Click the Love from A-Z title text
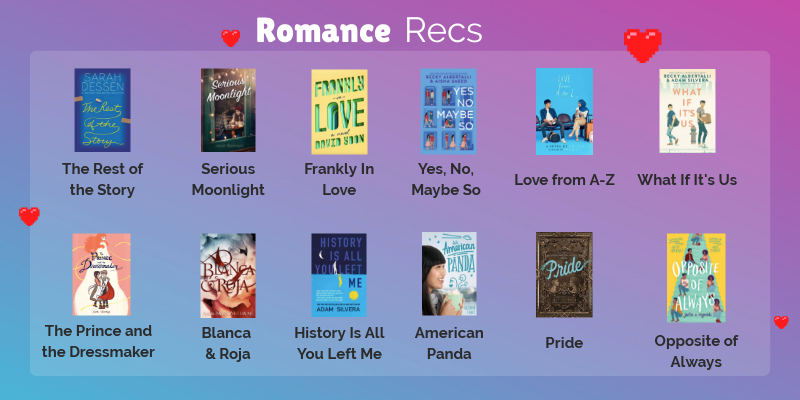The height and width of the screenshot is (400, 800). pos(564,180)
